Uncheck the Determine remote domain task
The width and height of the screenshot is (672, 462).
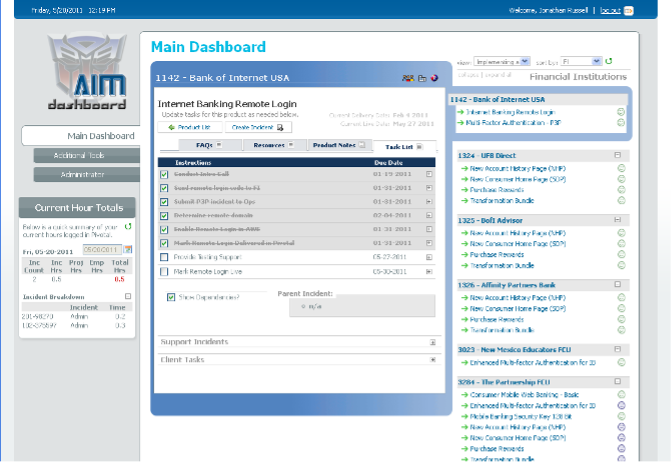(x=164, y=216)
